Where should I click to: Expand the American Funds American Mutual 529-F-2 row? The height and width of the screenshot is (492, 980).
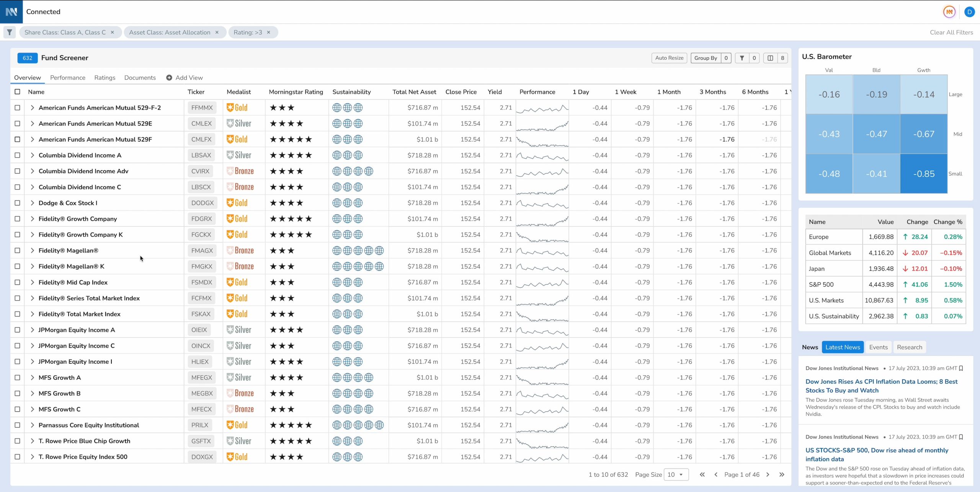click(32, 107)
